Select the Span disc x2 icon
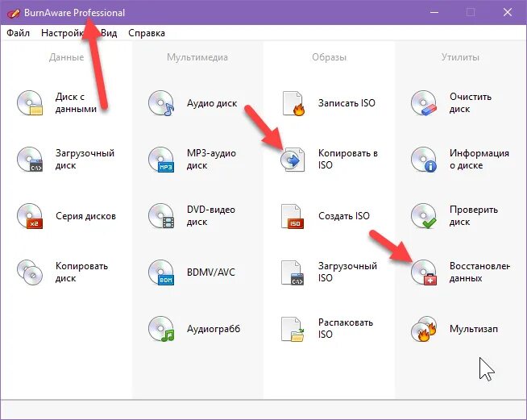Image resolution: width=527 pixels, height=420 pixels. tap(30, 216)
